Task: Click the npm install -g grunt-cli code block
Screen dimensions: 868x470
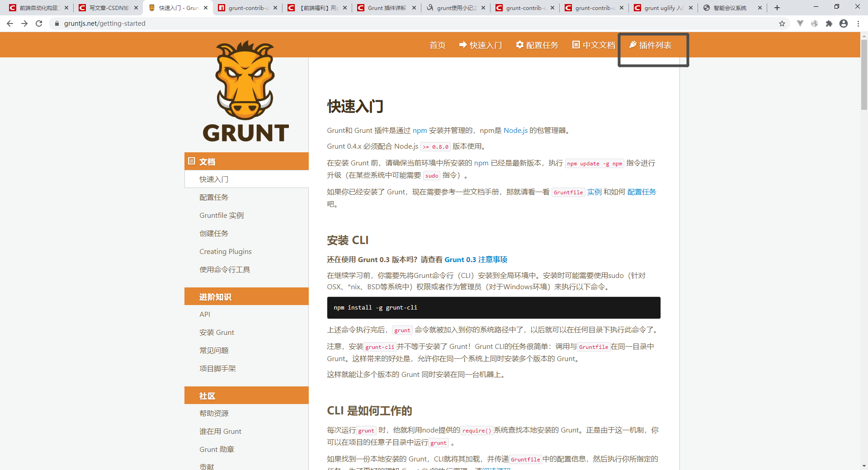Action: (494, 308)
